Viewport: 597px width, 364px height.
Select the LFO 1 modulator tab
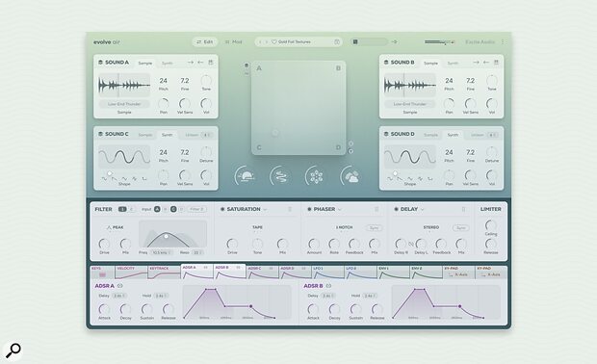coord(327,273)
